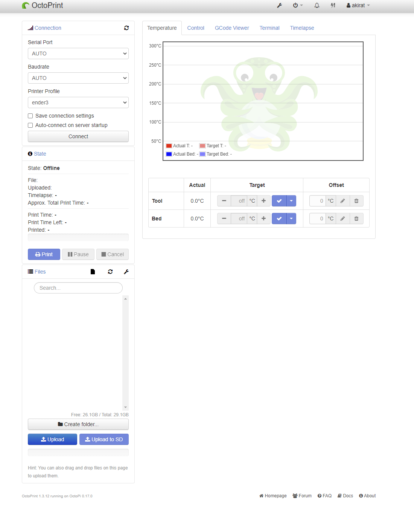Increase Tool target temperature

264,201
